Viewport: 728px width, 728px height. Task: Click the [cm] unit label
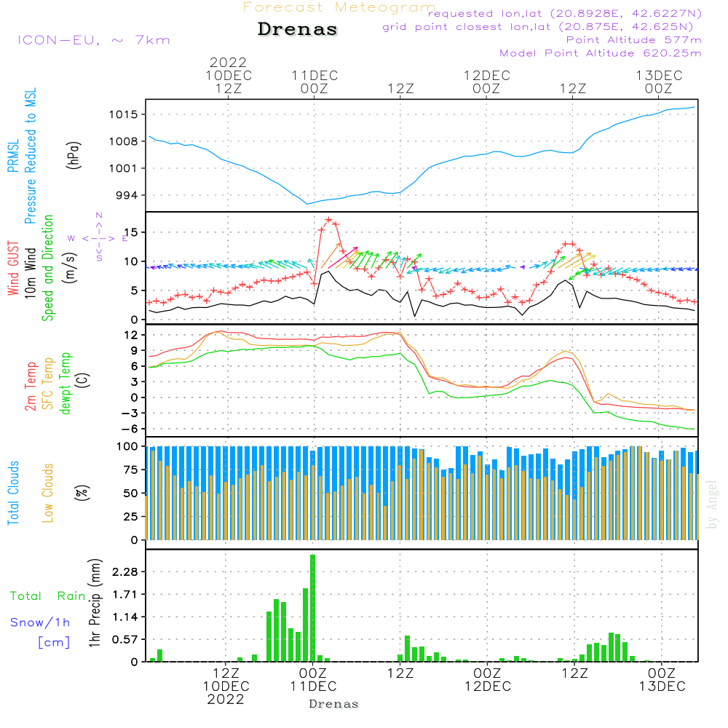[54, 643]
